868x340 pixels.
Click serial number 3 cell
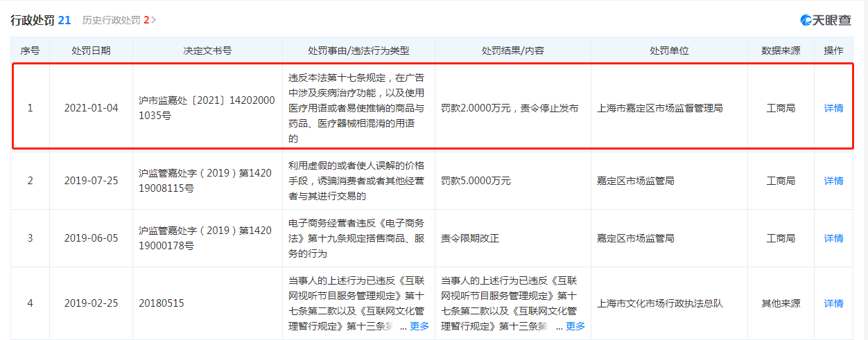click(x=30, y=238)
